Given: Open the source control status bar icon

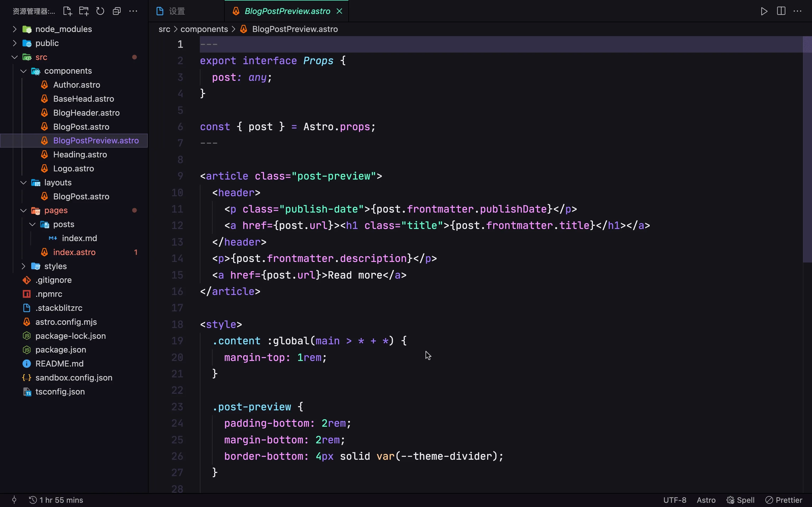Looking at the screenshot, I should click(x=14, y=500).
